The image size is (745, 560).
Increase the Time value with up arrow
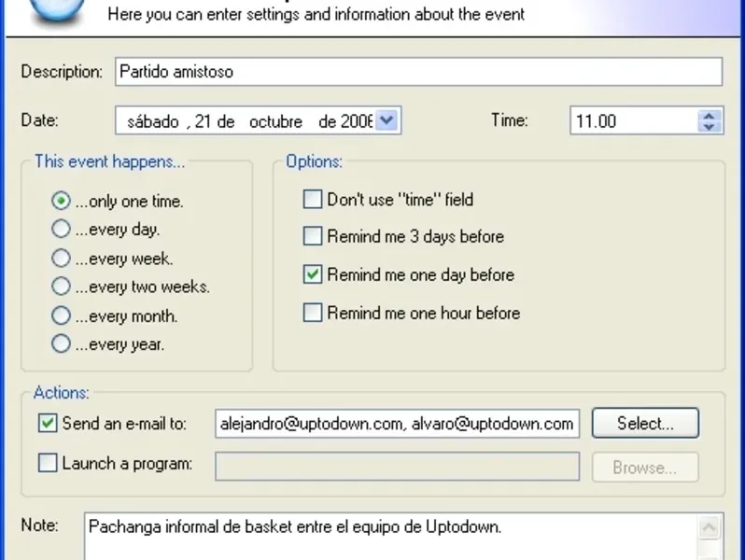tap(710, 115)
